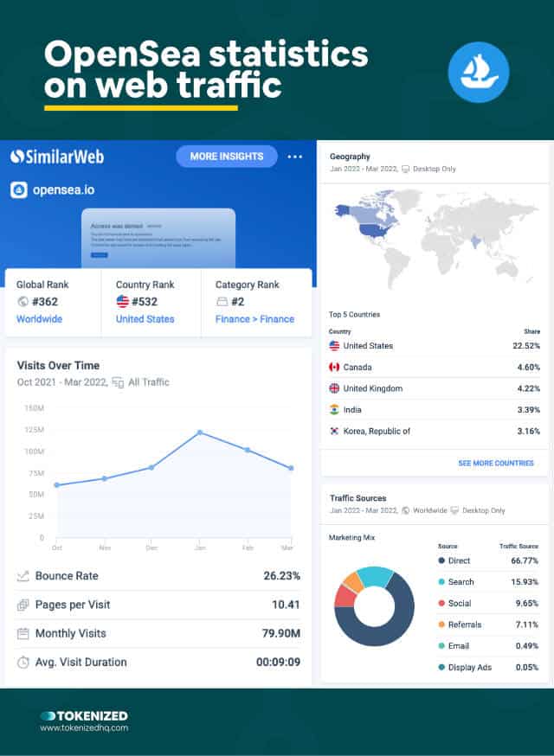Click the United States share 22.52%
Viewport: 554px width, 756px height.
click(526, 346)
